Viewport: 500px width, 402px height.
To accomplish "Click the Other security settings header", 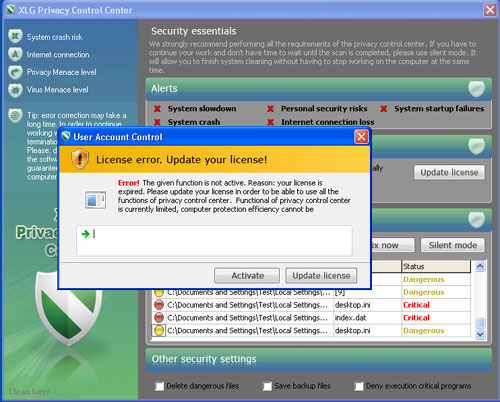I will (319, 360).
